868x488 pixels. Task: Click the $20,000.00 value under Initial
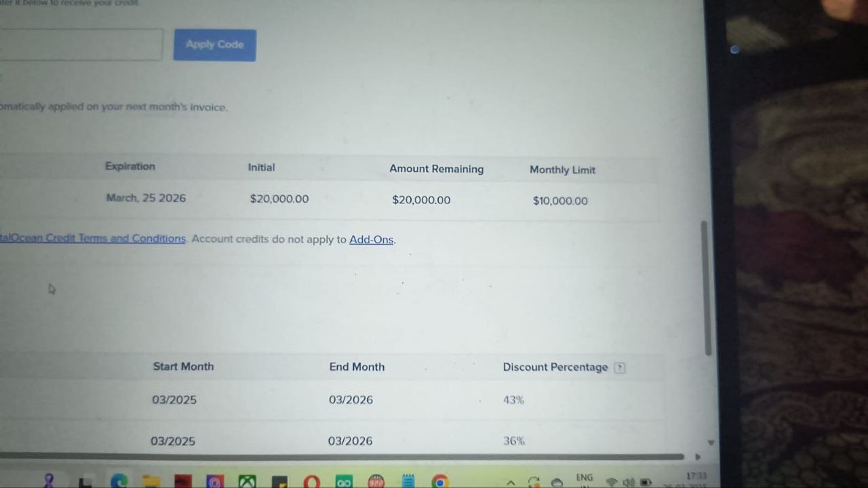pos(279,199)
